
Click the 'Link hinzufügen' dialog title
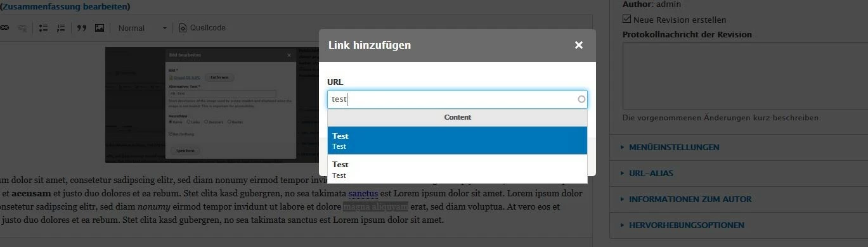point(369,45)
